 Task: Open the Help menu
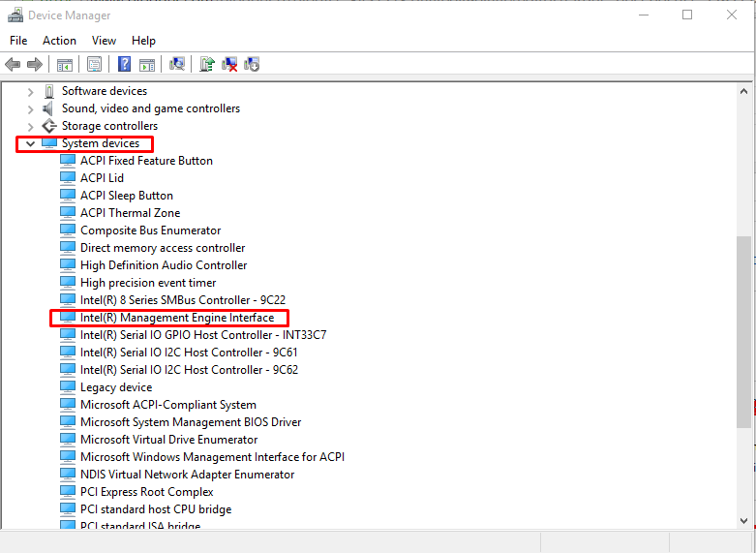pos(143,41)
